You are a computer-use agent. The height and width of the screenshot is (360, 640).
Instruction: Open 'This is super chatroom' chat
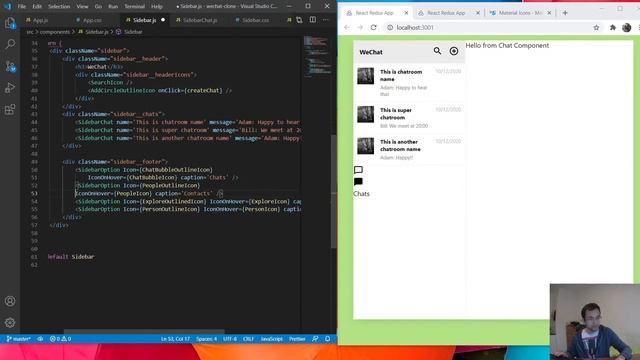click(409, 118)
